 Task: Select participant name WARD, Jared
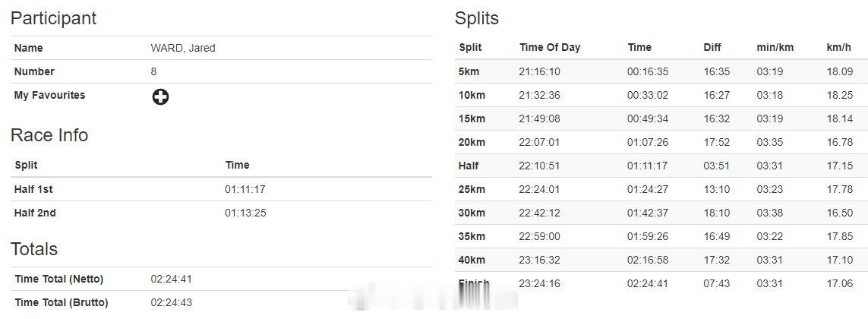[183, 48]
